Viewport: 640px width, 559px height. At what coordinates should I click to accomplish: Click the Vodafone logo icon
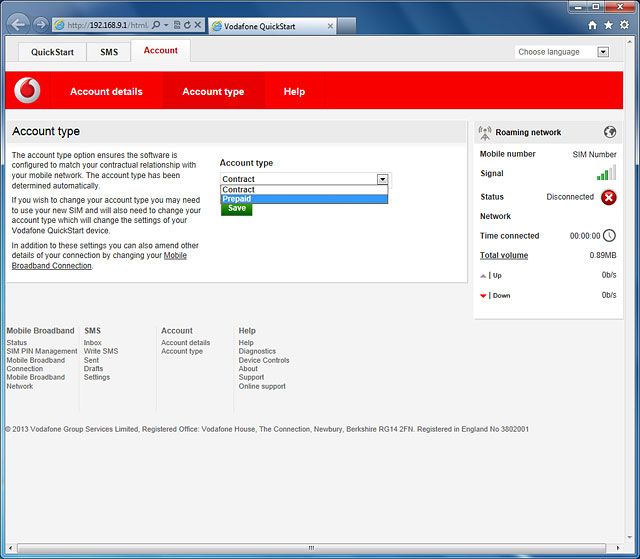click(27, 90)
